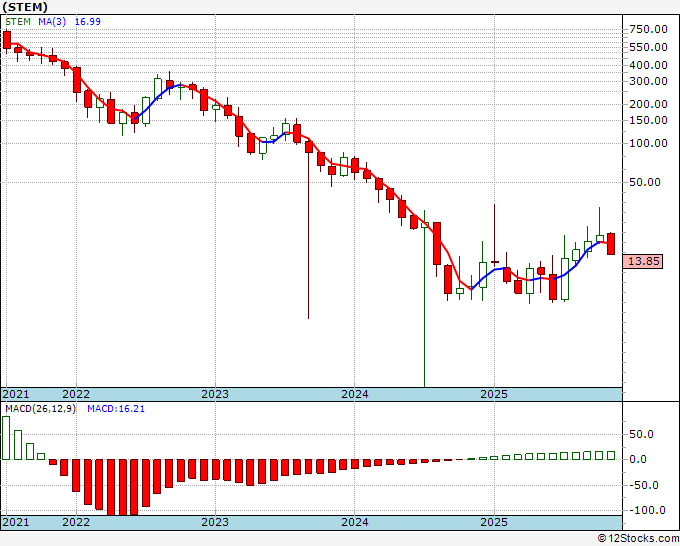Click 2024 on price chart timeline

(354, 394)
